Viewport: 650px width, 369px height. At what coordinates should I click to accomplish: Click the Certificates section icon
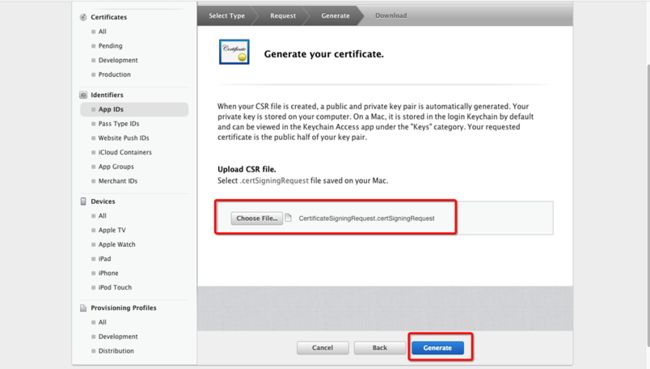pyautogui.click(x=83, y=17)
